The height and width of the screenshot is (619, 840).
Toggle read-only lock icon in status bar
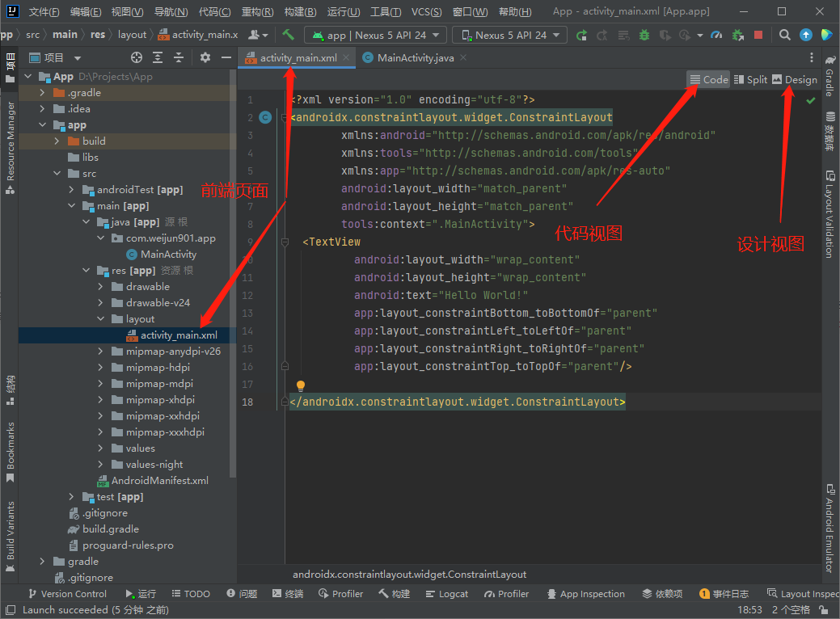point(824,610)
